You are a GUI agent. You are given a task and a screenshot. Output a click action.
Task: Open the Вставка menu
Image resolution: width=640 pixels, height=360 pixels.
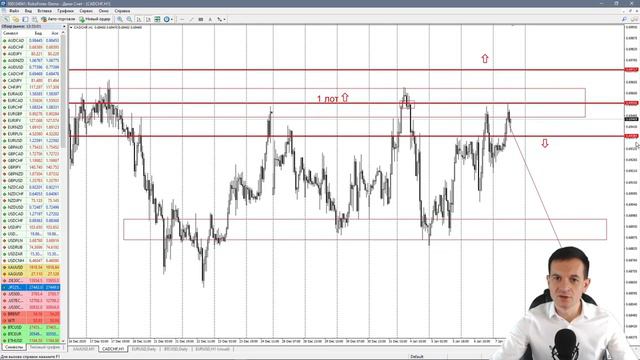[44, 11]
